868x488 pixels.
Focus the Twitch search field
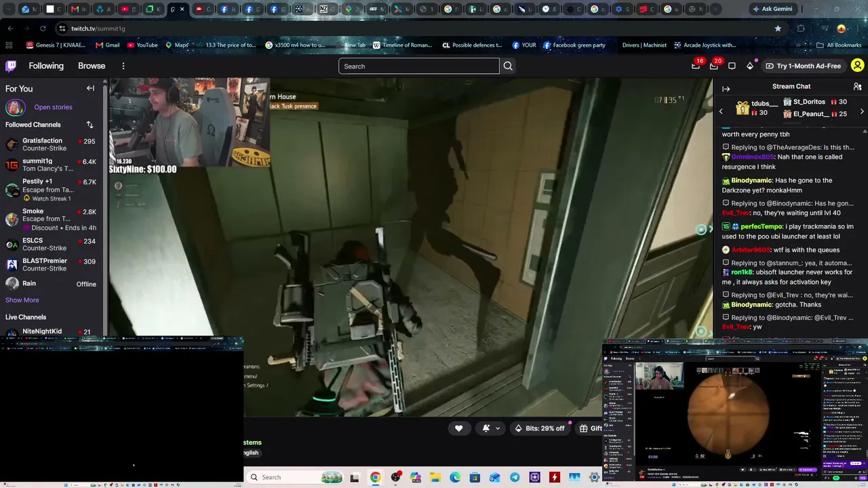pyautogui.click(x=419, y=66)
